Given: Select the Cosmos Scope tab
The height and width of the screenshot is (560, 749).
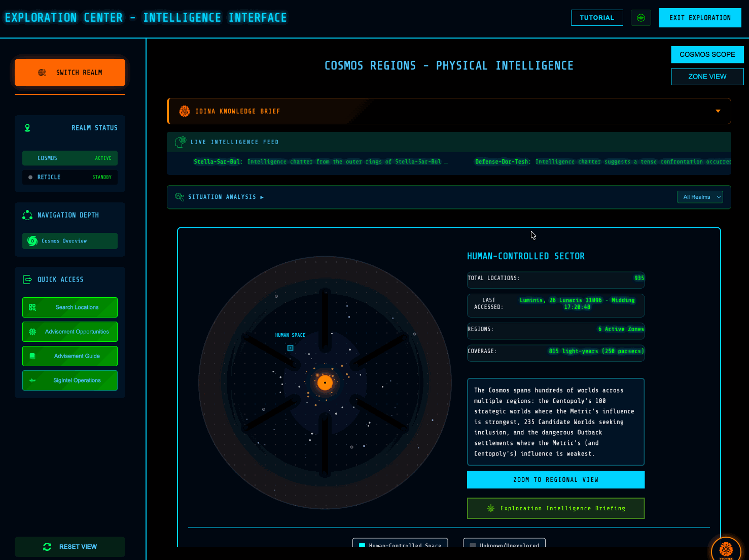Looking at the screenshot, I should pos(707,54).
